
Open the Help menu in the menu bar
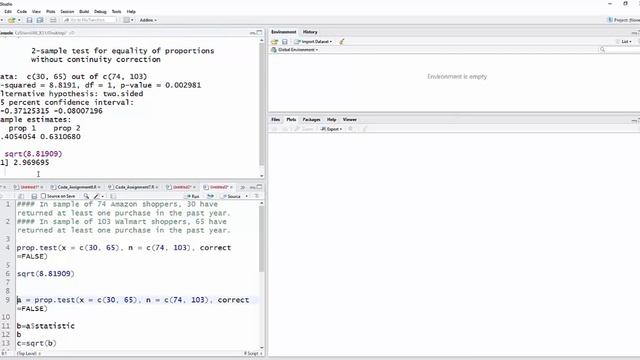click(x=131, y=11)
